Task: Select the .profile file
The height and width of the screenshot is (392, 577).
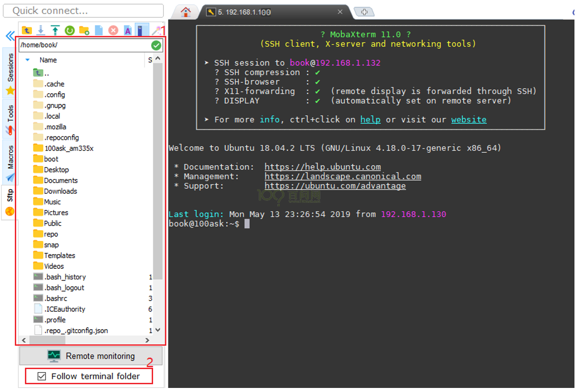Action: click(x=50, y=319)
